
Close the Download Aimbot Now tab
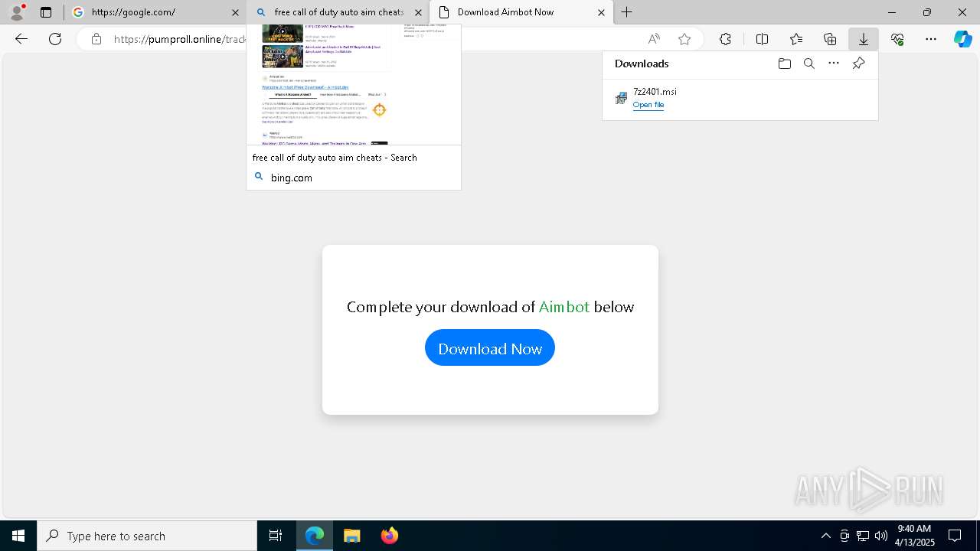click(x=601, y=12)
